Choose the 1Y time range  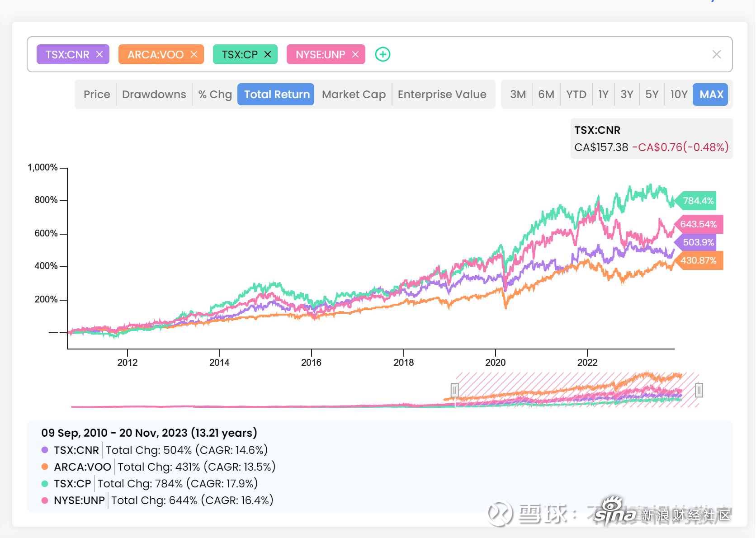tap(603, 94)
